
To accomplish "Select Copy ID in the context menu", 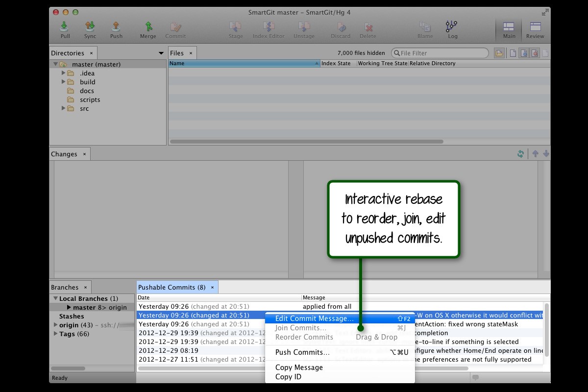I will pos(288,377).
